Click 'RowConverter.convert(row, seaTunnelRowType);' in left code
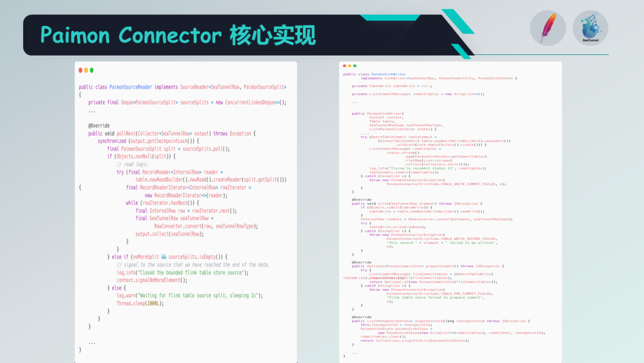Viewport: 644px width, 363px height. click(206, 226)
